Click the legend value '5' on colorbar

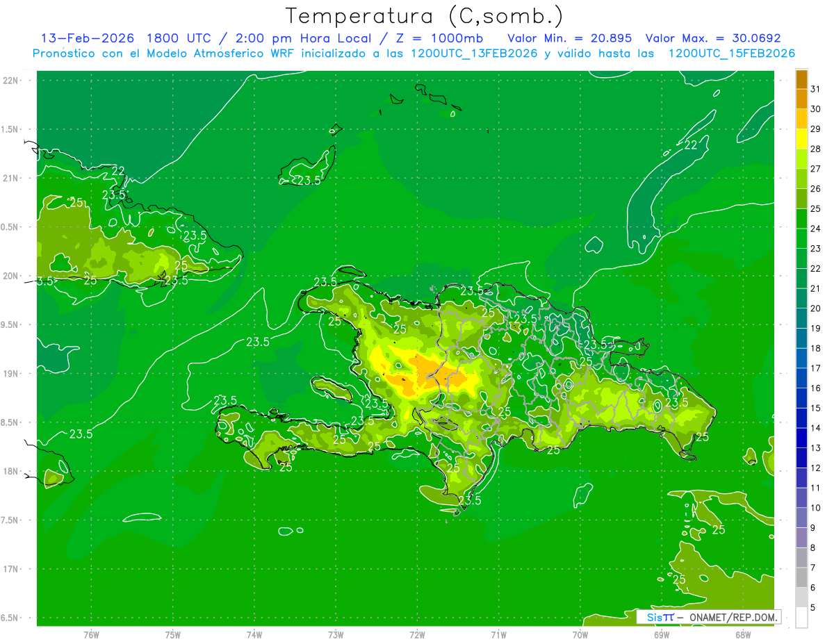813,608
